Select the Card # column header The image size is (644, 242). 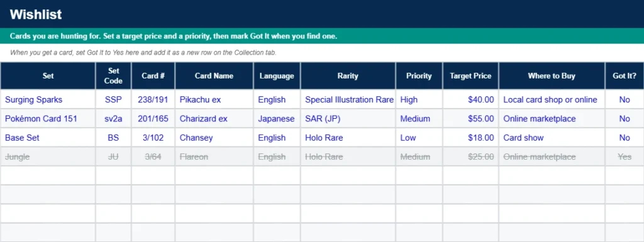[153, 76]
